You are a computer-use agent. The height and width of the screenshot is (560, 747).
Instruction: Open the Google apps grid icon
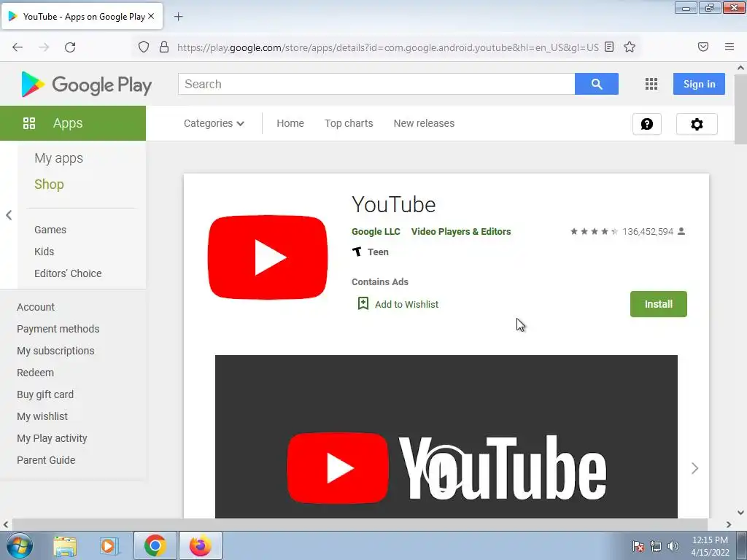click(651, 85)
